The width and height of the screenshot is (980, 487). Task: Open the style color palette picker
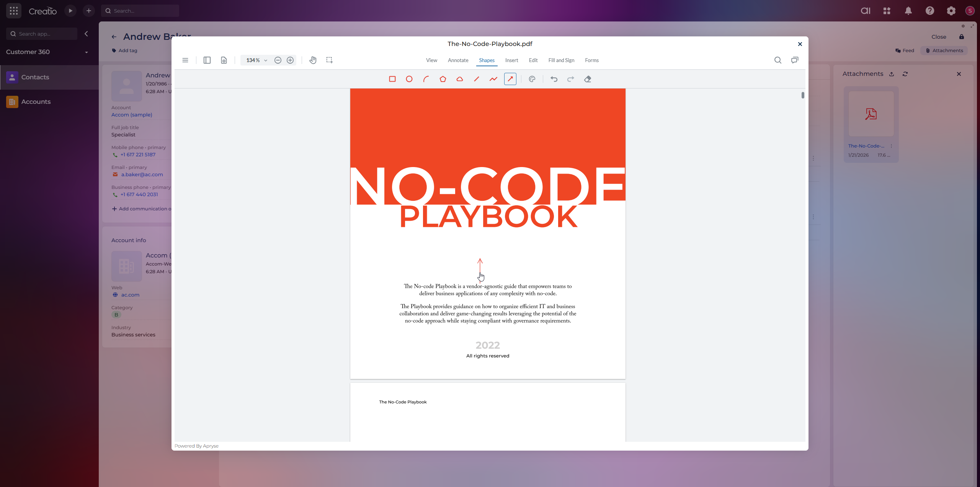coord(532,79)
